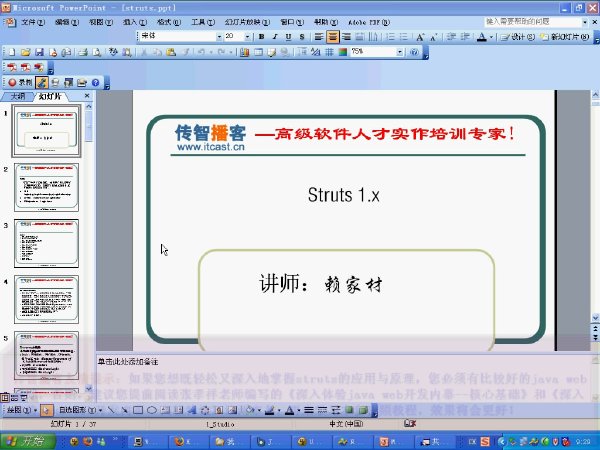Open the 视图 (View) menu

pyautogui.click(x=101, y=22)
